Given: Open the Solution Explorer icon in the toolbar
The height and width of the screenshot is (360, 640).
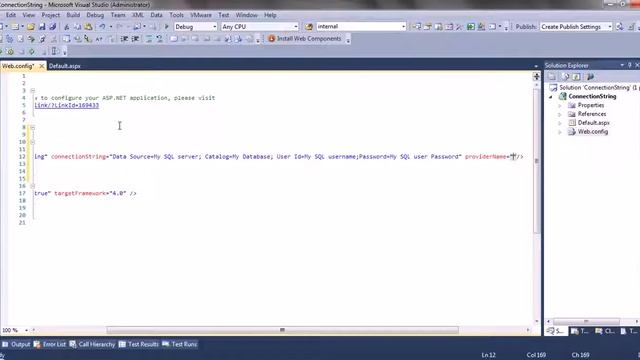Looking at the screenshot, I should (416, 27).
